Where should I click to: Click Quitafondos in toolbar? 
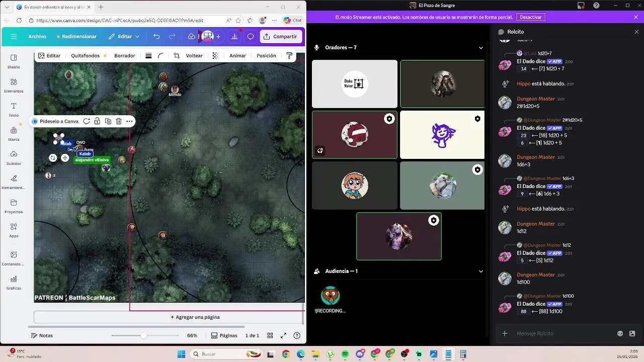pos(89,56)
